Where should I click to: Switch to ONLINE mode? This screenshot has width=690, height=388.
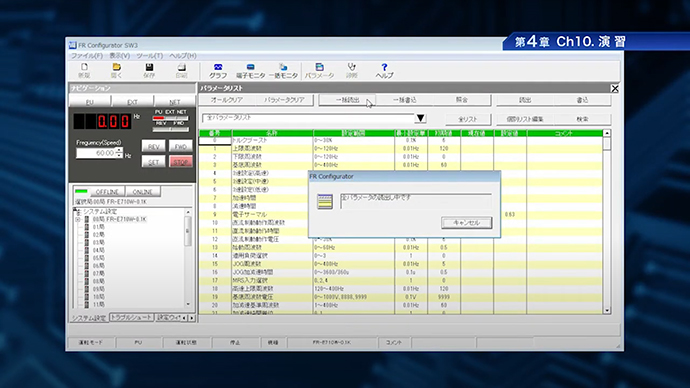(143, 192)
